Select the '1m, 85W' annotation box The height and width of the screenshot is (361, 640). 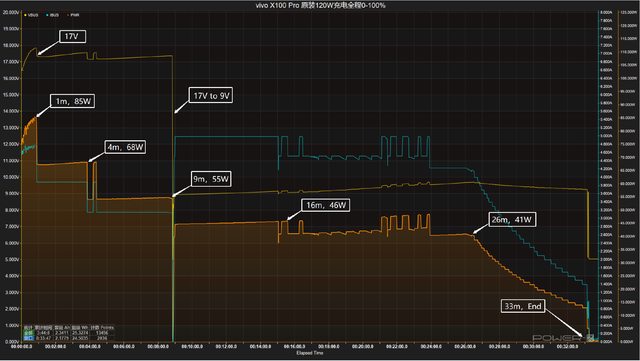[73, 101]
